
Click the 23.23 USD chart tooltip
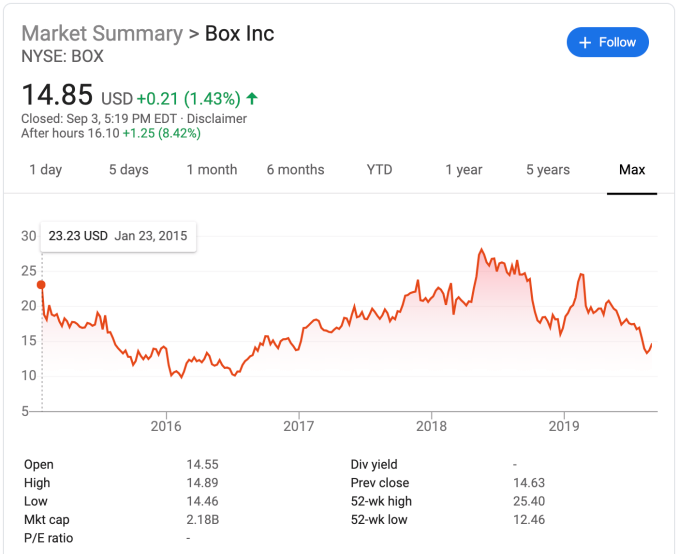pos(117,237)
